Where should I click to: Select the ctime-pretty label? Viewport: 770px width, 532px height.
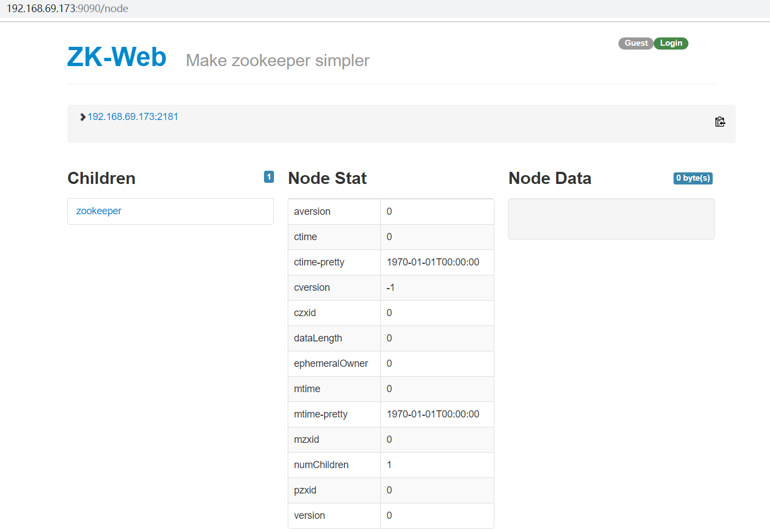pos(319,262)
